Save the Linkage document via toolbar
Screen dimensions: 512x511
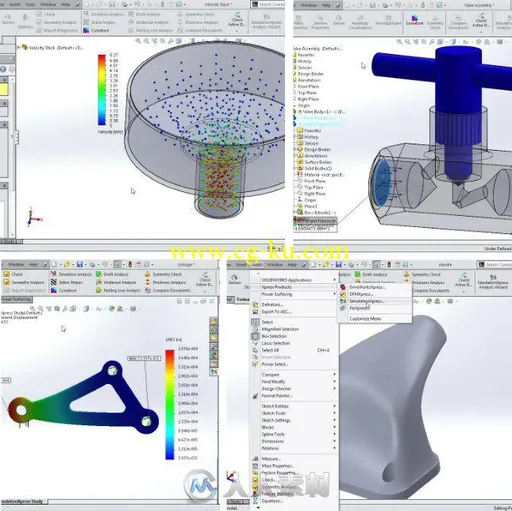[x=79, y=264]
